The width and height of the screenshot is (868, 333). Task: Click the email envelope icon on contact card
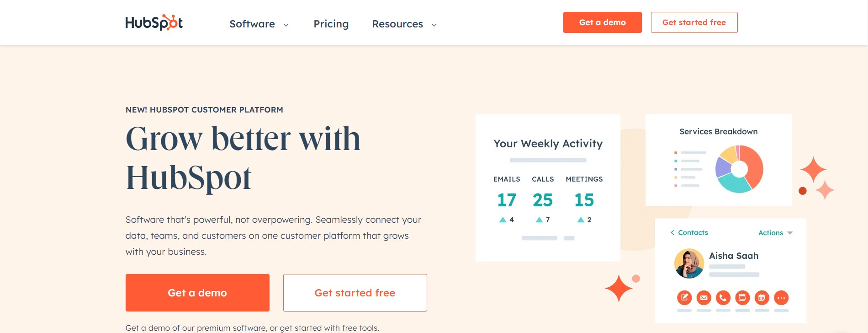704,298
